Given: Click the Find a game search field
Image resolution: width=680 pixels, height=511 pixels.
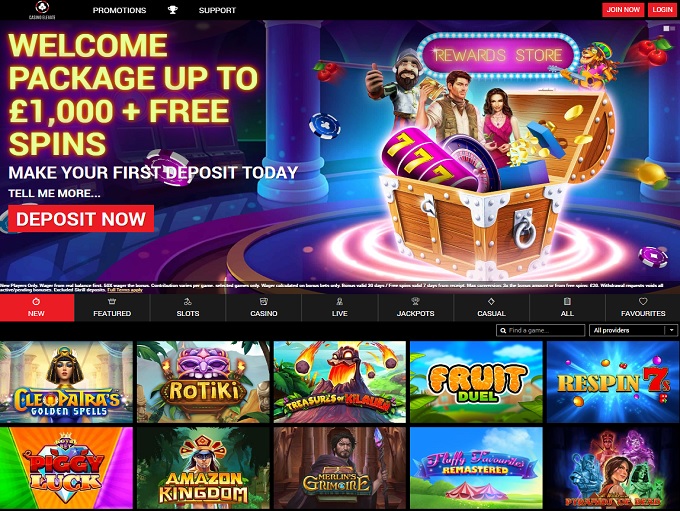Looking at the screenshot, I should point(540,331).
